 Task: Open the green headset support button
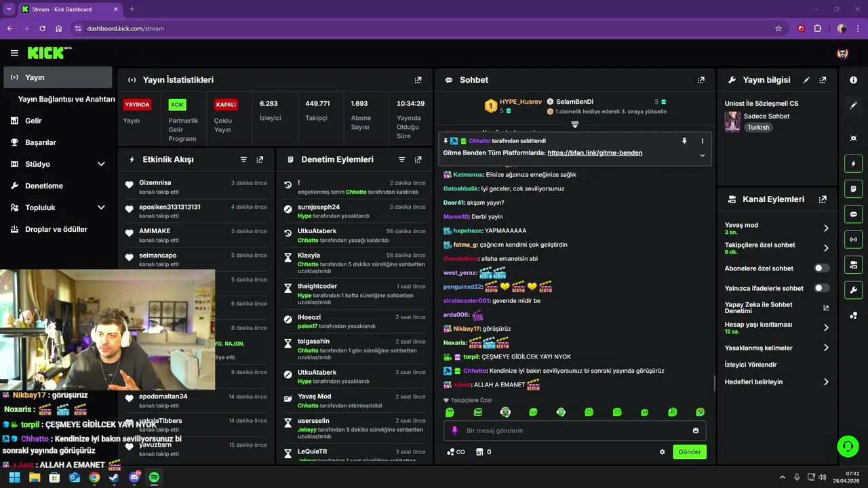point(848,446)
